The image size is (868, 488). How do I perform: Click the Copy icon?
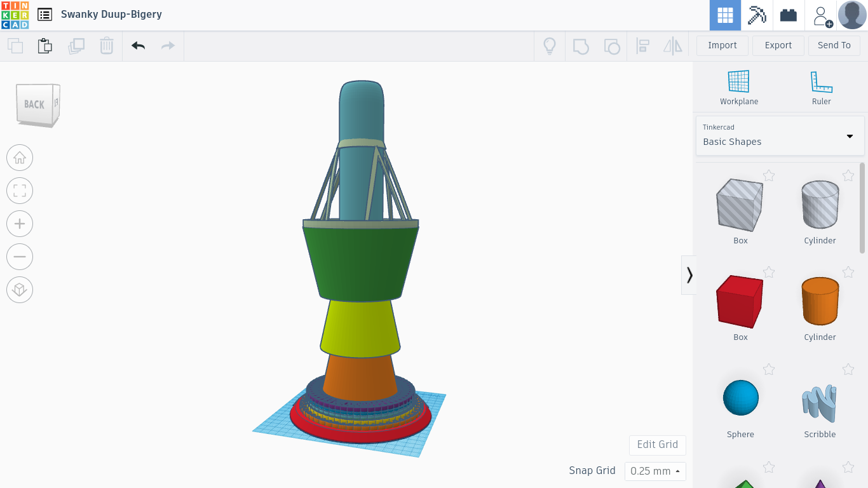(x=15, y=46)
